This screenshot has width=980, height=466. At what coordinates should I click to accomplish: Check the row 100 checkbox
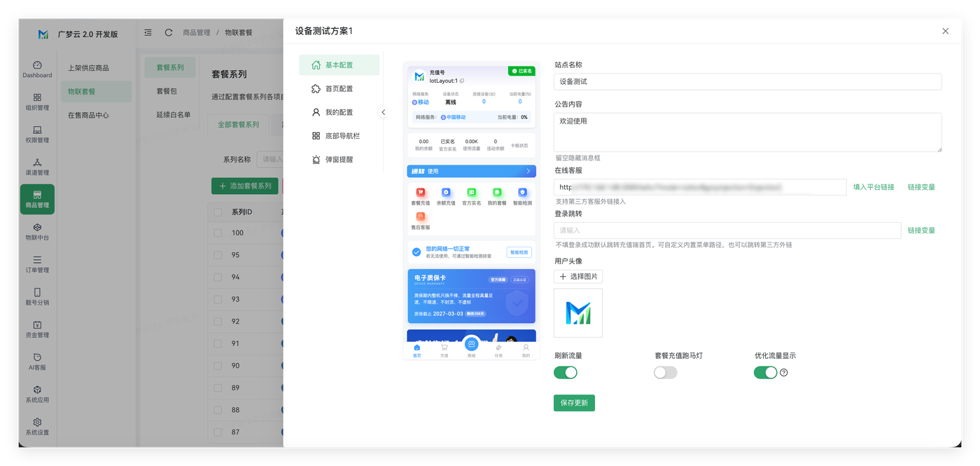pyautogui.click(x=218, y=233)
